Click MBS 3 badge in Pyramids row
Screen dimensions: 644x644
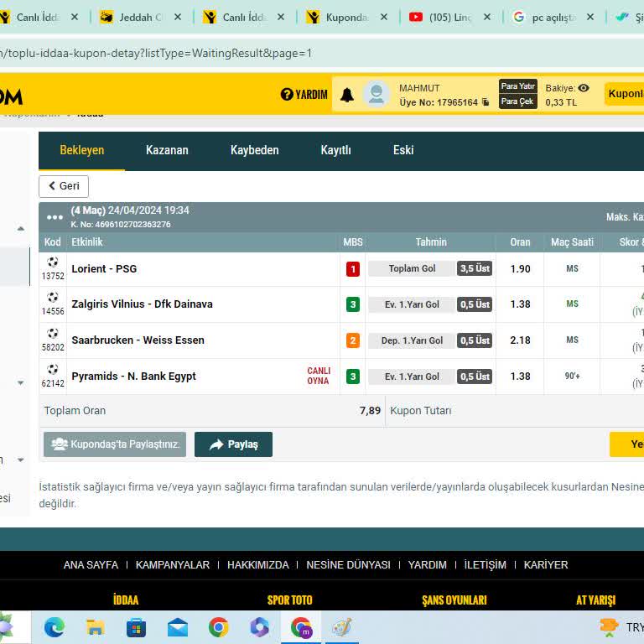click(353, 377)
